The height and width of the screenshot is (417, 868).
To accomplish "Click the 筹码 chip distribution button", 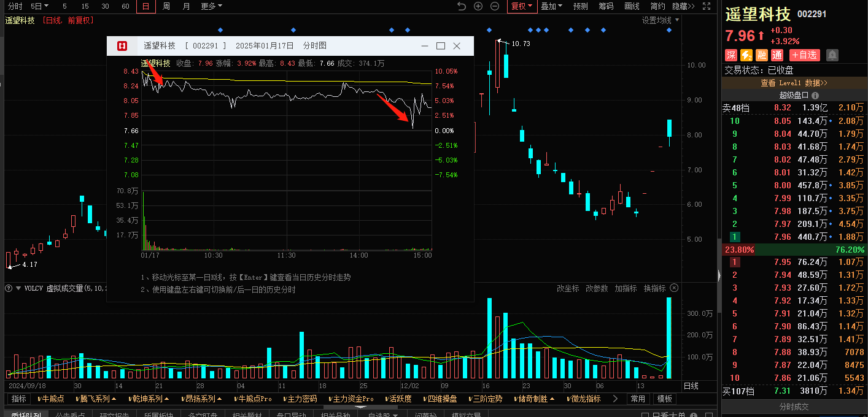I will tap(606, 6).
